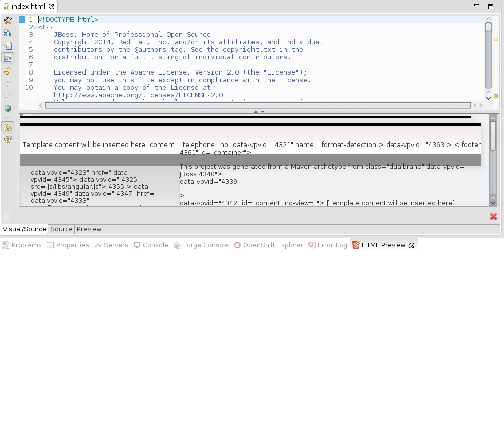Maximize the editor area
Viewport: 504px width, 436px height.
pyautogui.click(x=491, y=7)
